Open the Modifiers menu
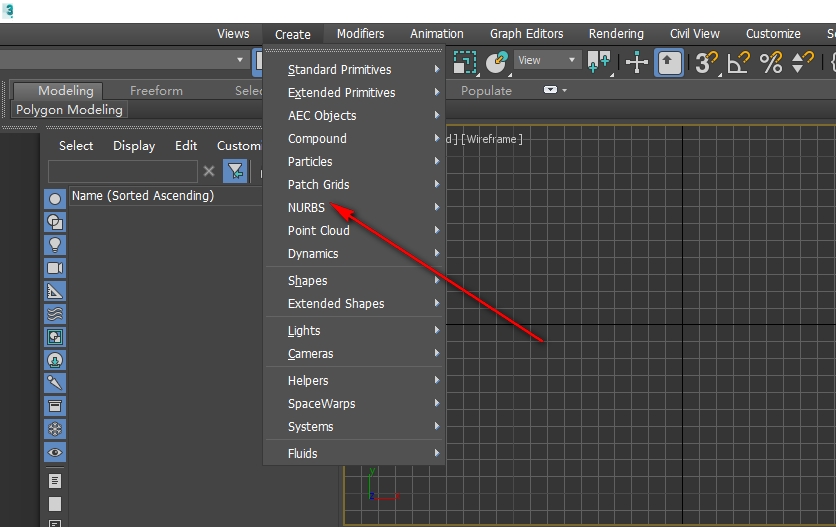This screenshot has height=527, width=836. coord(360,34)
